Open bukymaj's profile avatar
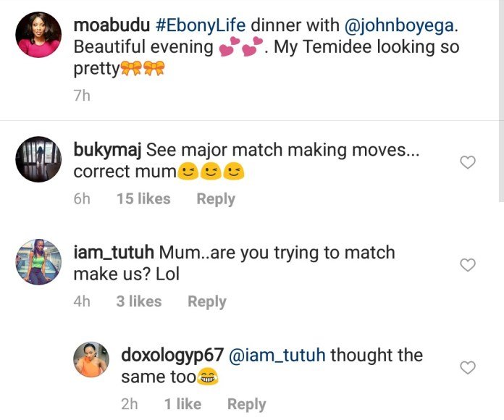The height and width of the screenshot is (420, 504). (x=38, y=159)
